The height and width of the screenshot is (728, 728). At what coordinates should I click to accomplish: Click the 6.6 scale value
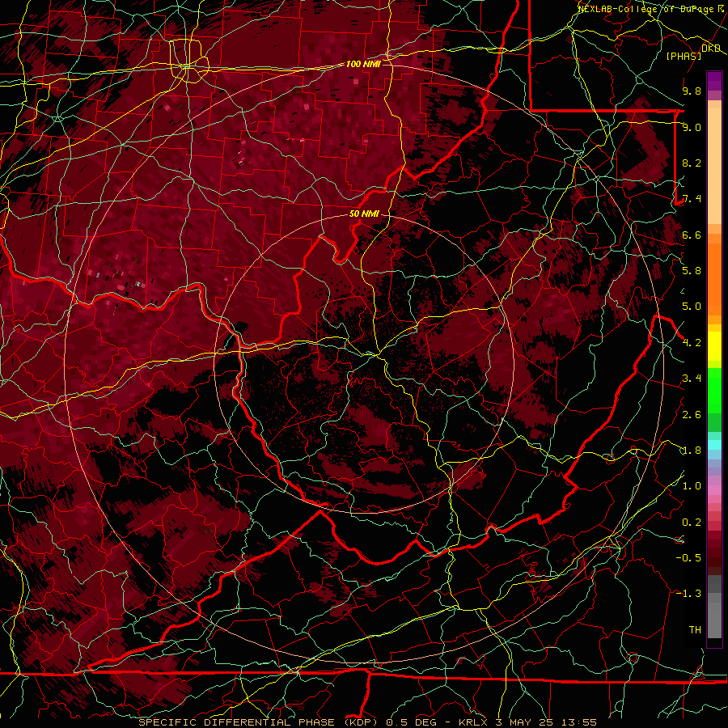click(692, 235)
